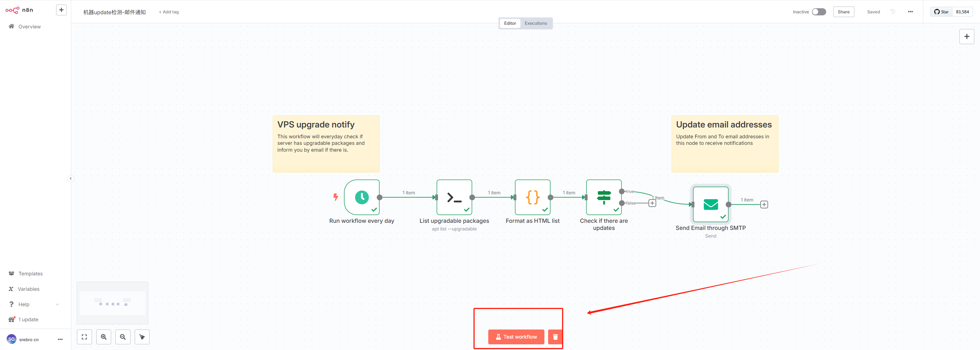The width and height of the screenshot is (980, 350).
Task: Click the tidy up workflow icon
Action: 142,337
